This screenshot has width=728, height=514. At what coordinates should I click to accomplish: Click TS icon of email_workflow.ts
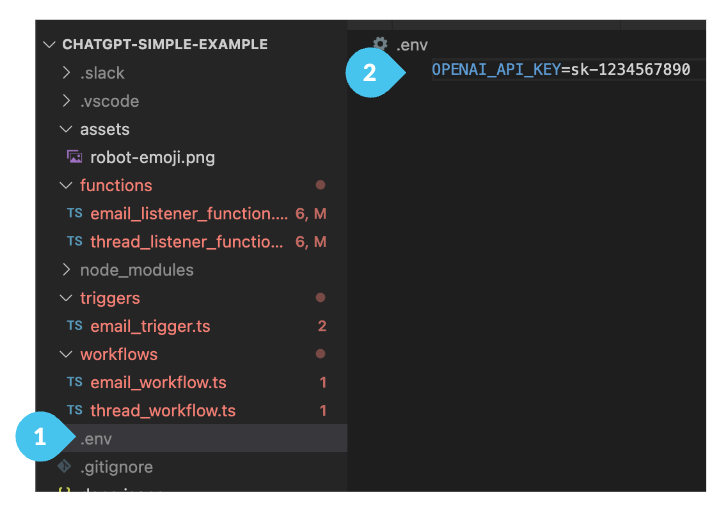click(x=75, y=382)
